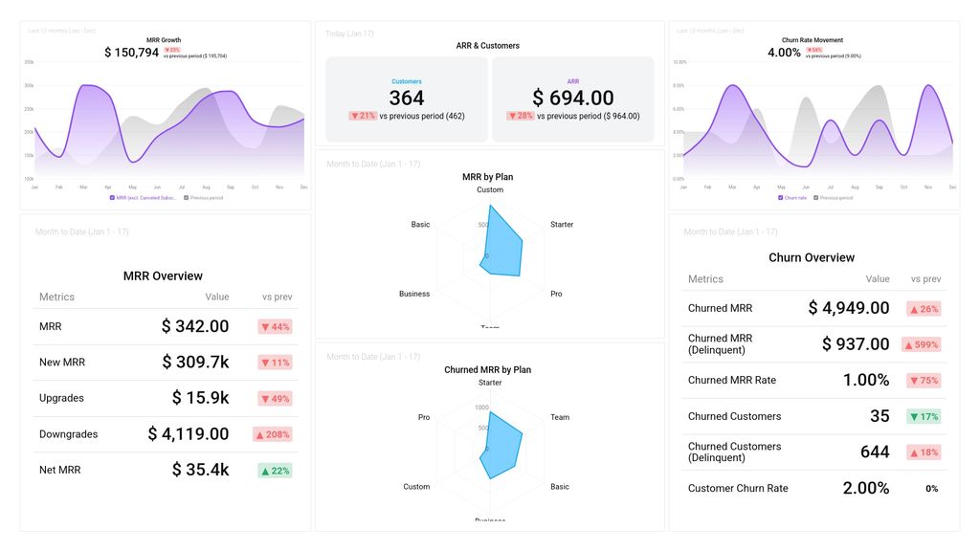This screenshot has height=551, width=980.
Task: Click the green 22% badge for Net MRR
Action: pyautogui.click(x=275, y=471)
